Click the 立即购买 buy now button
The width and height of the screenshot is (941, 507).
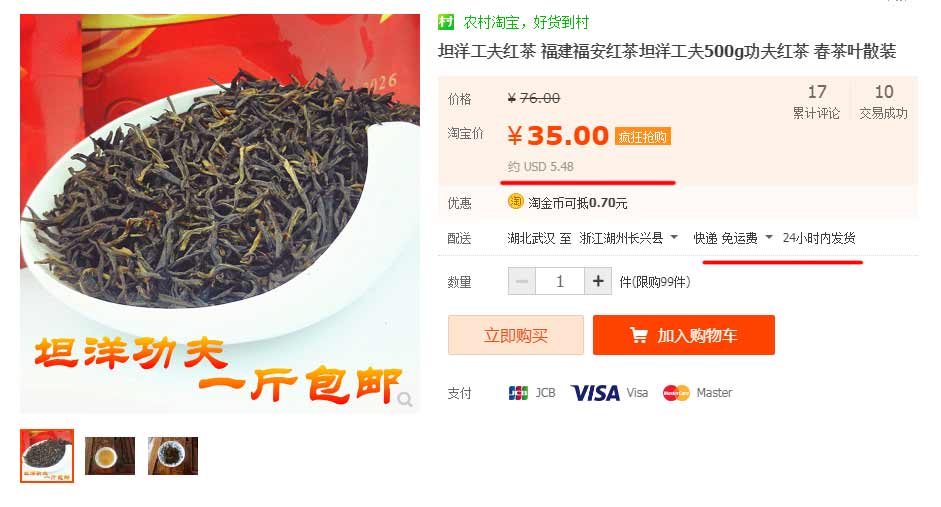click(516, 335)
